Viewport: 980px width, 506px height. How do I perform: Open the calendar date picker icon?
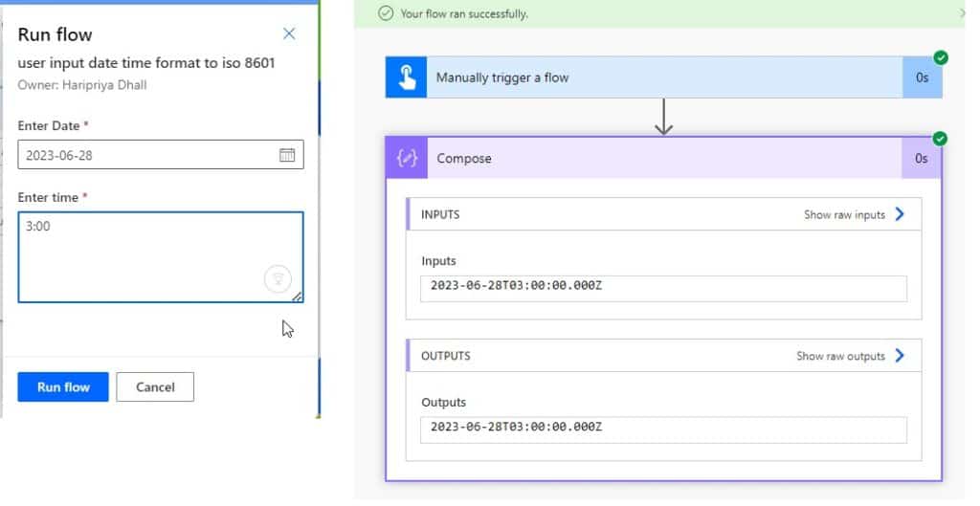click(x=287, y=155)
